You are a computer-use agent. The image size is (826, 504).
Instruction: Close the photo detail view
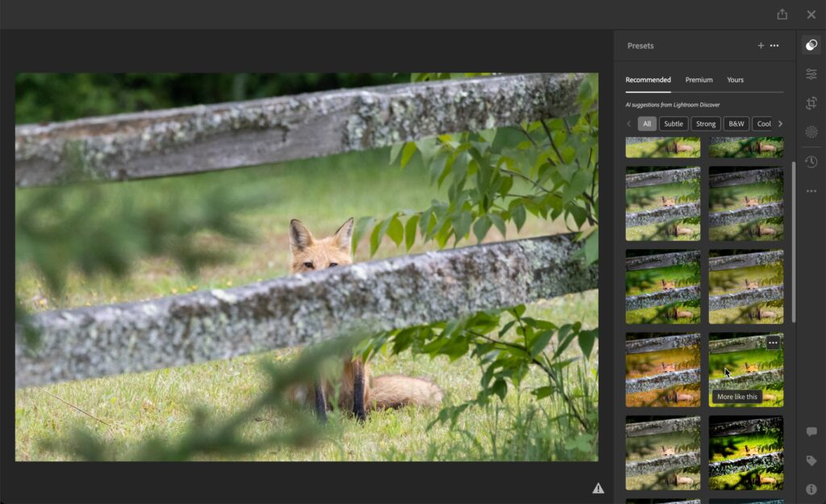pos(811,15)
